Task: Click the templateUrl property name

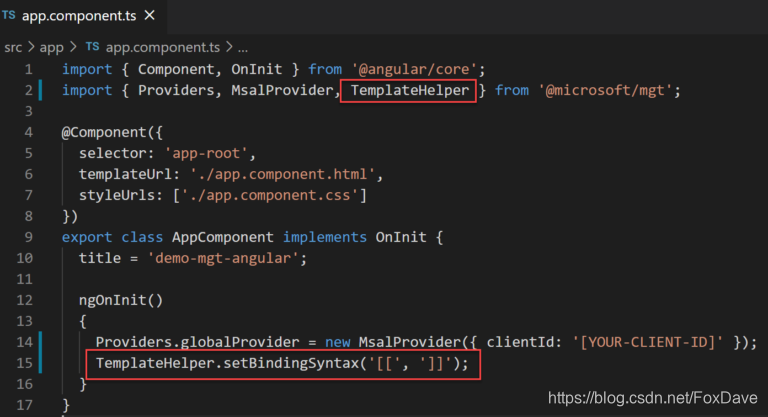Action: click(125, 174)
